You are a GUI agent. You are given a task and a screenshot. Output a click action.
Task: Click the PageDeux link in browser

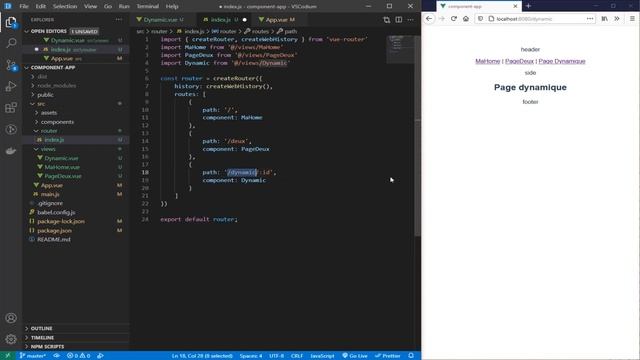pyautogui.click(x=519, y=61)
